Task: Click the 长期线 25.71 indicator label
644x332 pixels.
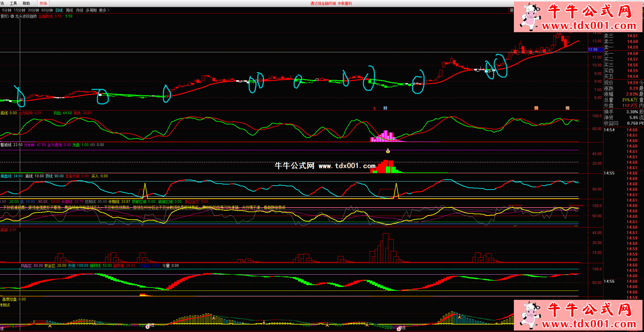Action: [72, 202]
